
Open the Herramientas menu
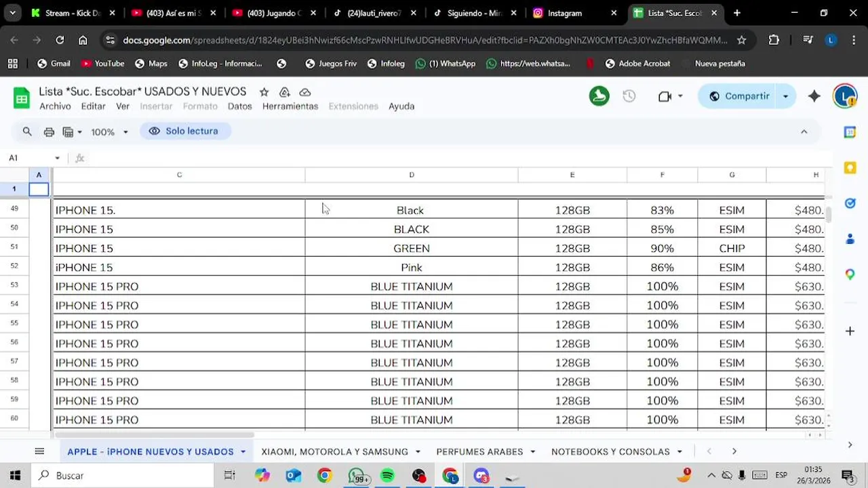click(290, 106)
